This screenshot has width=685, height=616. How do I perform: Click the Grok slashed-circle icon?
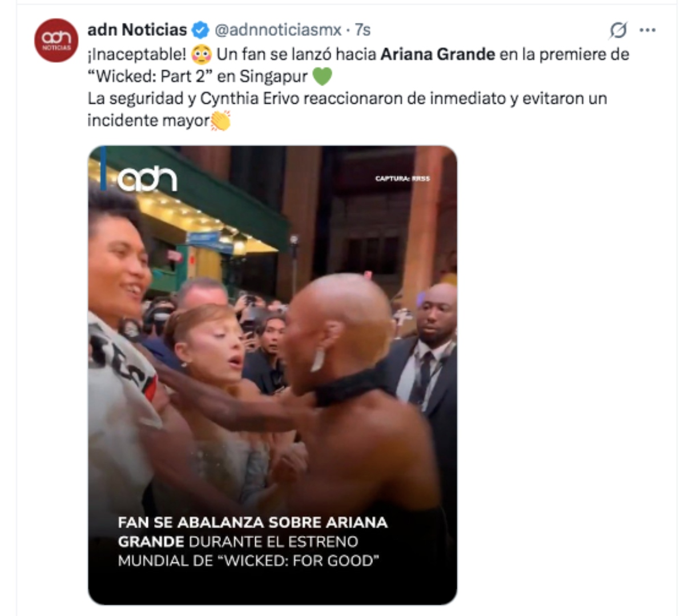(618, 30)
